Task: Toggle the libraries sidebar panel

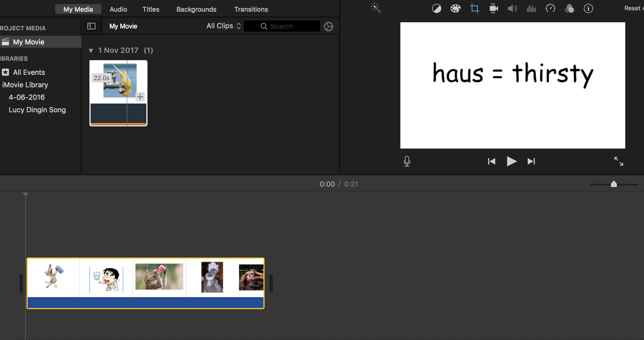Action: tap(91, 26)
